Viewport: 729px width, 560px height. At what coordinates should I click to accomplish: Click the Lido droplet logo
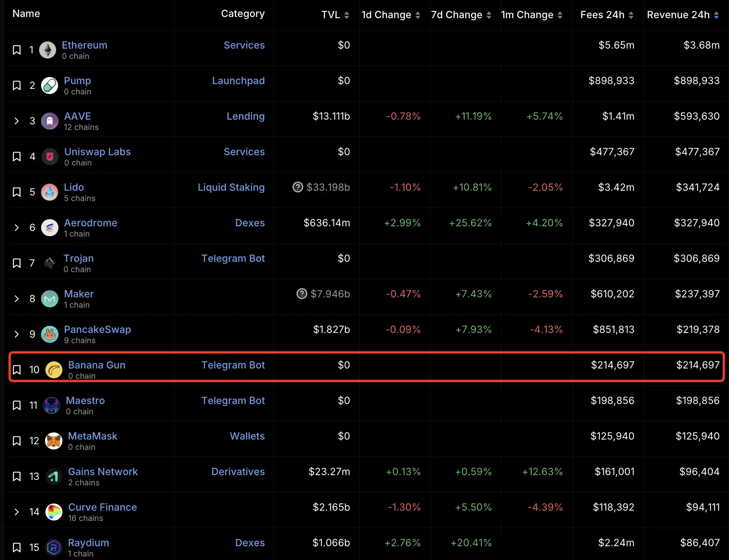pyautogui.click(x=50, y=192)
